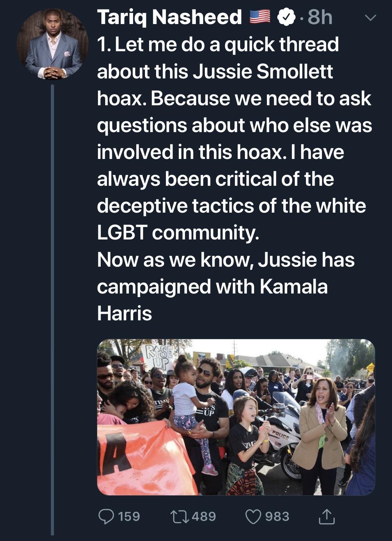Like the tweet with the heart icon
This screenshot has height=541, width=392.
253,517
